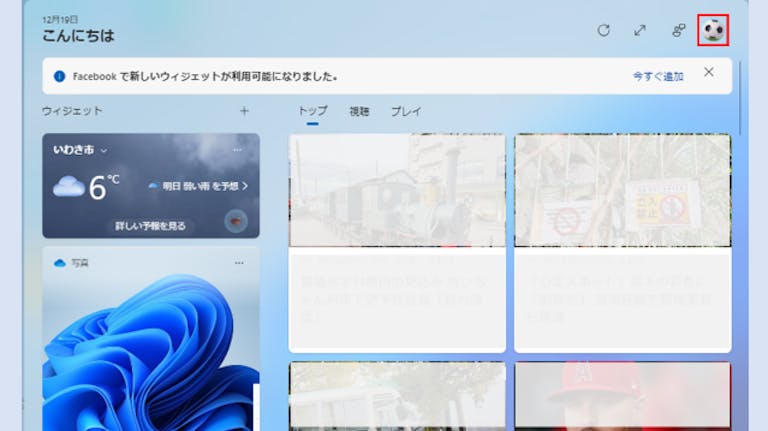Screen dimensions: 768x431
Task: Click the round icon in weather widget corner
Action: pos(236,221)
